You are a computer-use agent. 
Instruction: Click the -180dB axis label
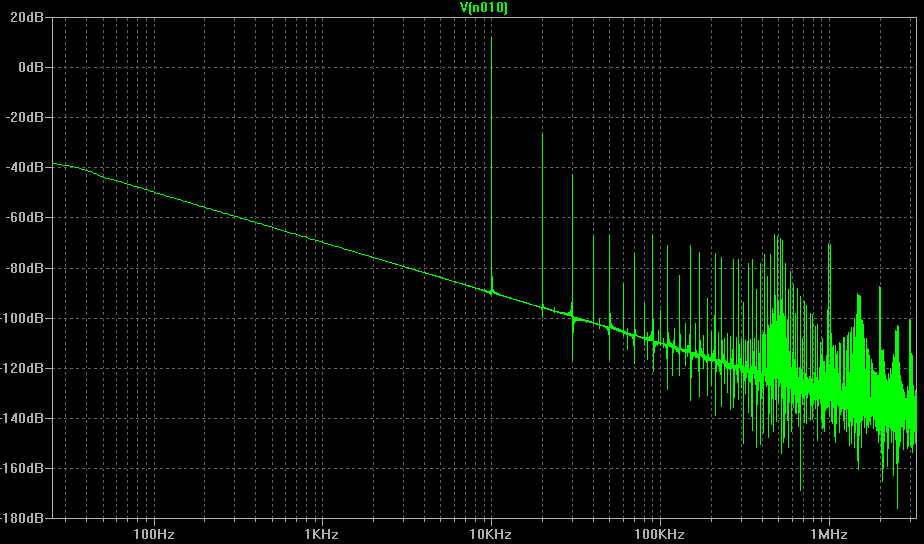tap(22, 518)
